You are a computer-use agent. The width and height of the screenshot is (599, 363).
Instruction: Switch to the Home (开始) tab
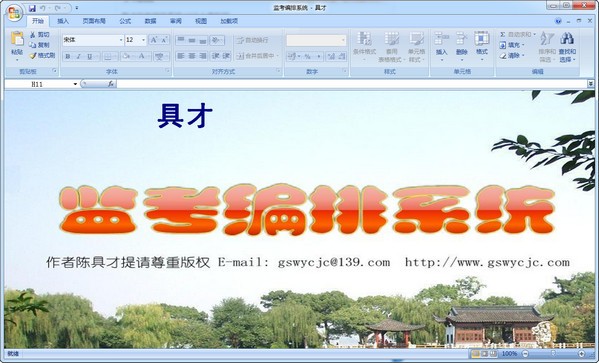(x=38, y=21)
